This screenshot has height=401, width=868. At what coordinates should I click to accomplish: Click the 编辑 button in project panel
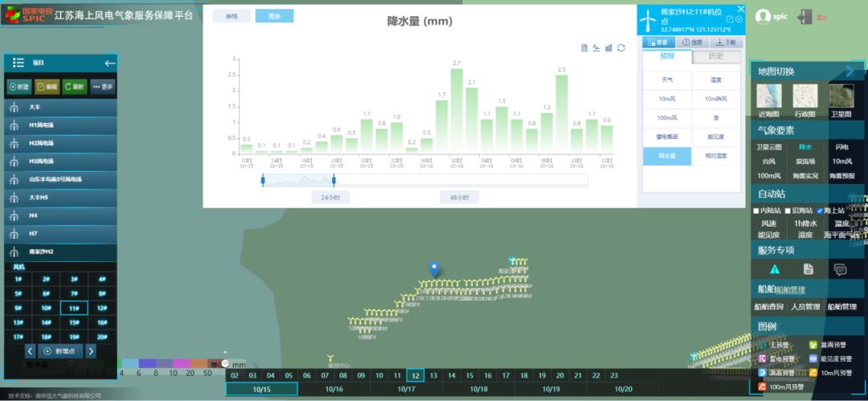pyautogui.click(x=47, y=87)
